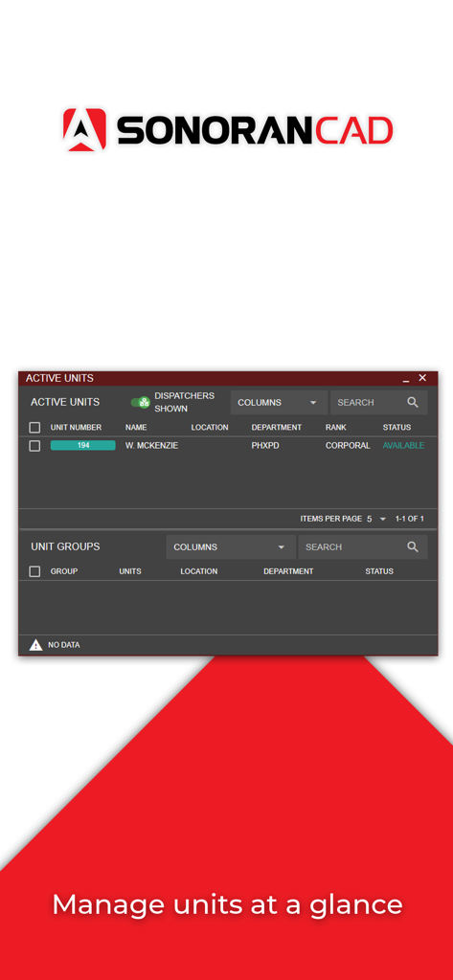Focus the Unit Groups search field
This screenshot has height=980, width=453.
[x=363, y=546]
